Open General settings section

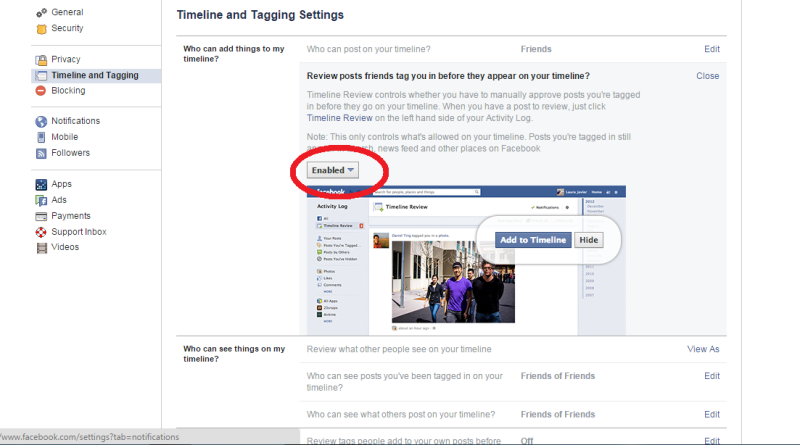(67, 12)
